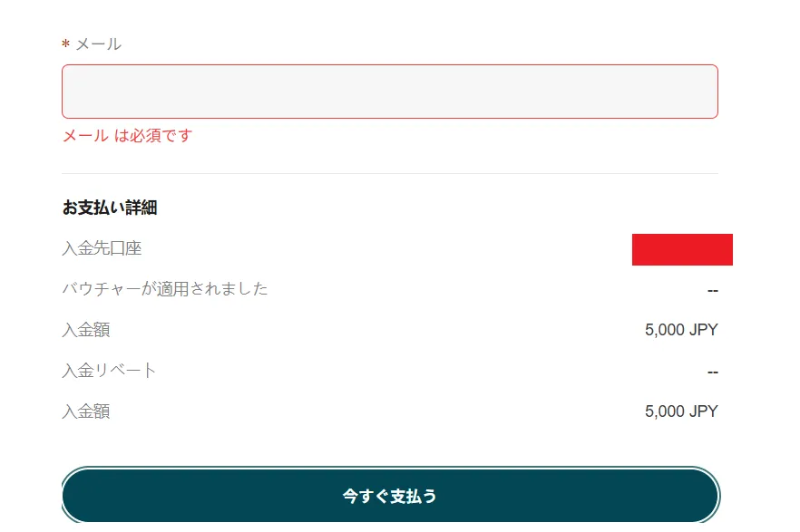The width and height of the screenshot is (800, 532).
Task: Click the 入金リベート row label
Action: coord(110,371)
